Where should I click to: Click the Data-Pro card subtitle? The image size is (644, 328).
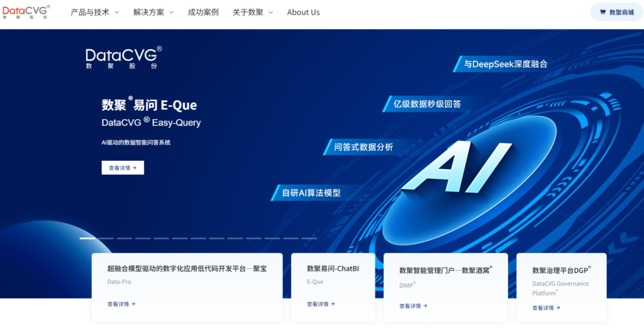[x=119, y=282]
